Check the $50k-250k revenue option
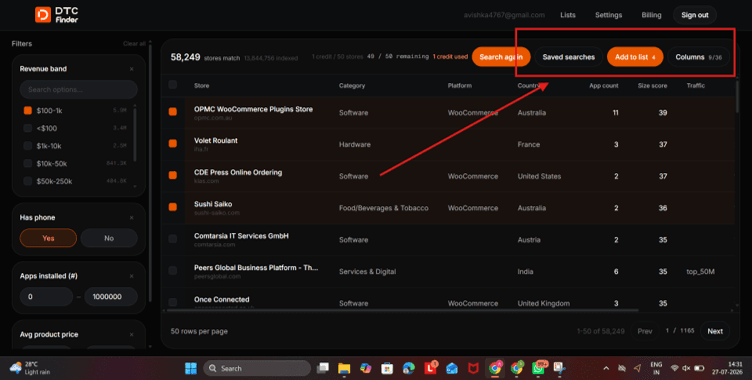Image resolution: width=752 pixels, height=380 pixels. coord(28,181)
